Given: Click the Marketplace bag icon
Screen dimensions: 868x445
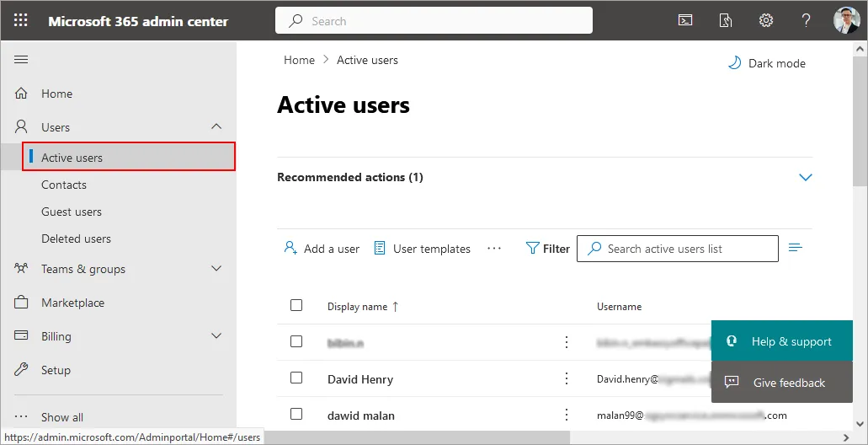Looking at the screenshot, I should (21, 303).
